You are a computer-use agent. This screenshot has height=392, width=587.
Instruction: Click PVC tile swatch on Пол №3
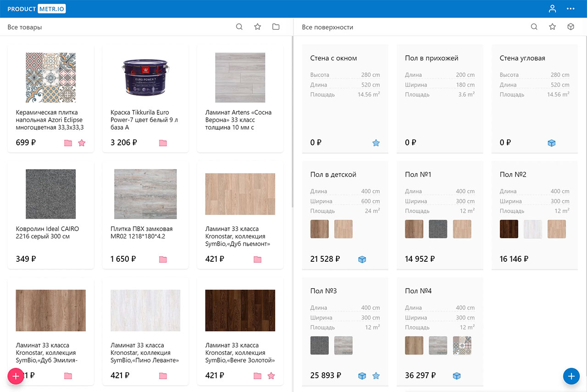[x=343, y=346]
